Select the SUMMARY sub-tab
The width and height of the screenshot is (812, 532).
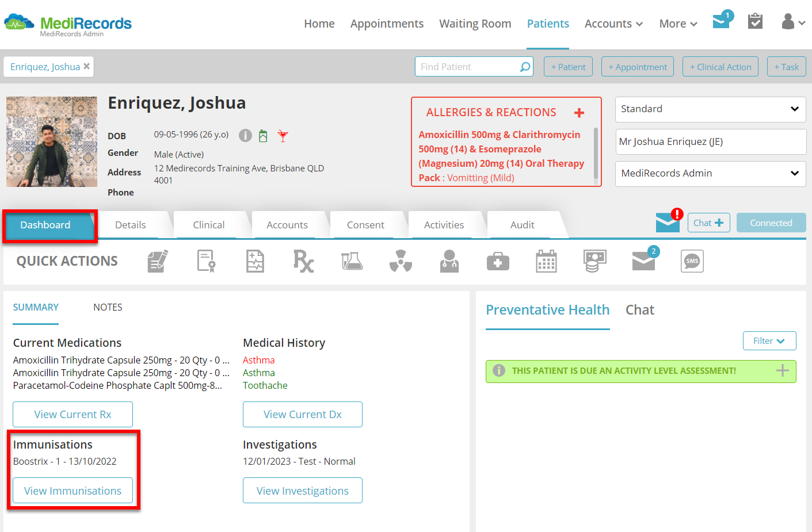coord(36,307)
